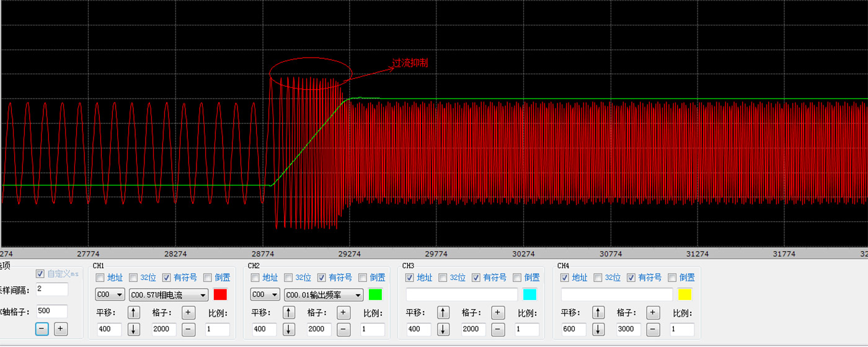The height and width of the screenshot is (347, 868).
Task: Click CH4 grid value field 3000
Action: pyautogui.click(x=628, y=329)
